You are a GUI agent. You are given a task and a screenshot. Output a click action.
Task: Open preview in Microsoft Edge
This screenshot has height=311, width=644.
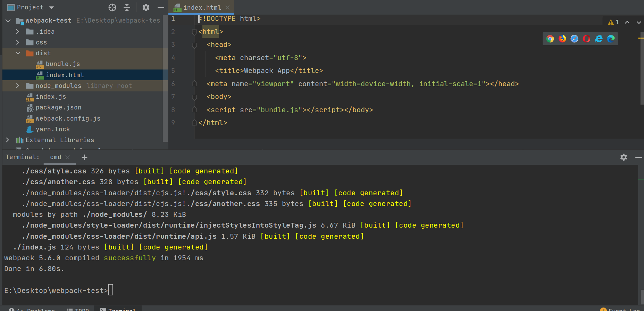[611, 39]
